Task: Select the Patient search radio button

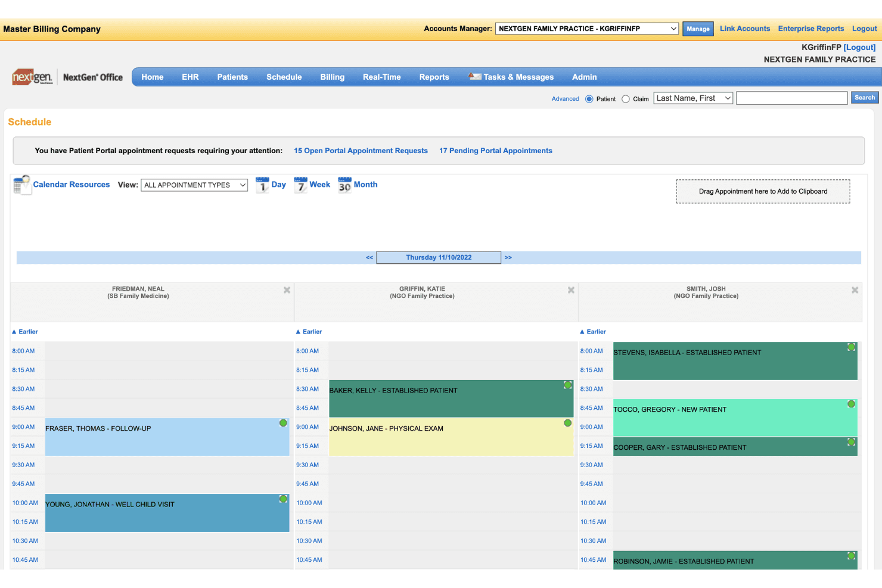Action: click(x=589, y=99)
